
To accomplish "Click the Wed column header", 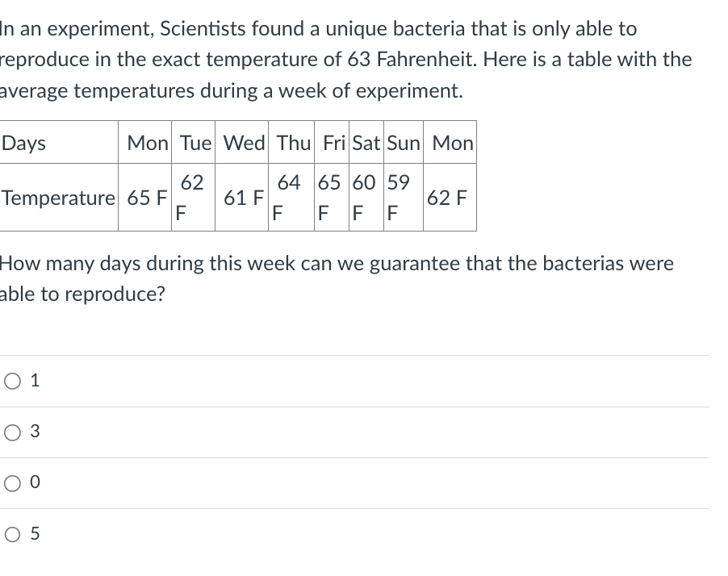I will pos(242,143).
